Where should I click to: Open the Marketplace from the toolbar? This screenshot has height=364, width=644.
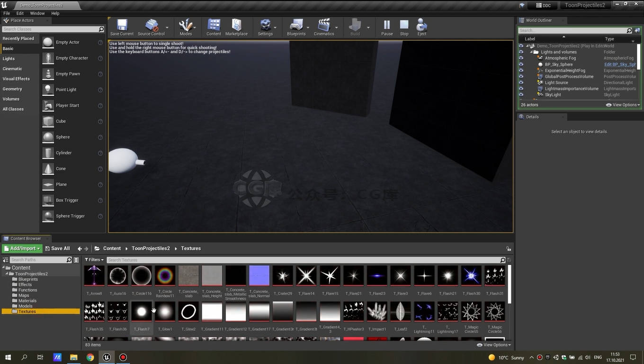(x=236, y=27)
